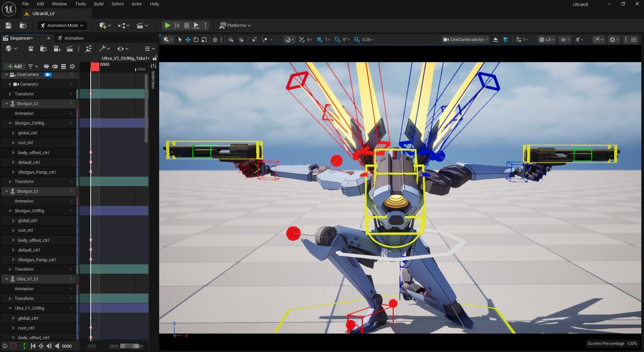Viewport: 644px width, 352px height.
Task: Create a new camera in the Sequencer toolbar
Action: [x=56, y=49]
